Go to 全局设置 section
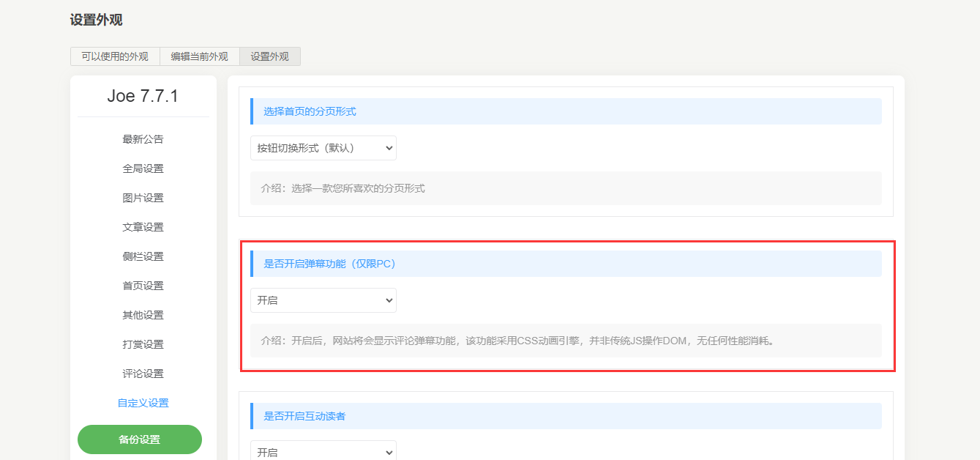Screen dimensions: 980x460 click(143, 168)
